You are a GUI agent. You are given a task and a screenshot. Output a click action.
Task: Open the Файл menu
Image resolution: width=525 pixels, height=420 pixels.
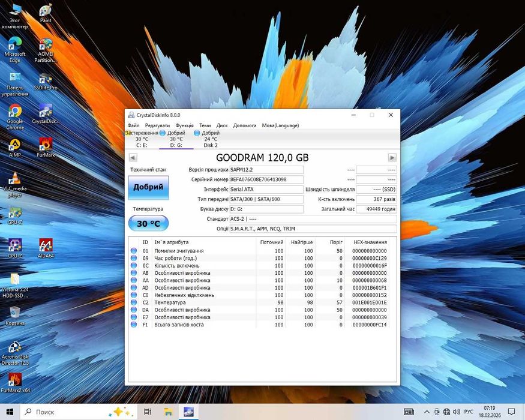click(134, 125)
